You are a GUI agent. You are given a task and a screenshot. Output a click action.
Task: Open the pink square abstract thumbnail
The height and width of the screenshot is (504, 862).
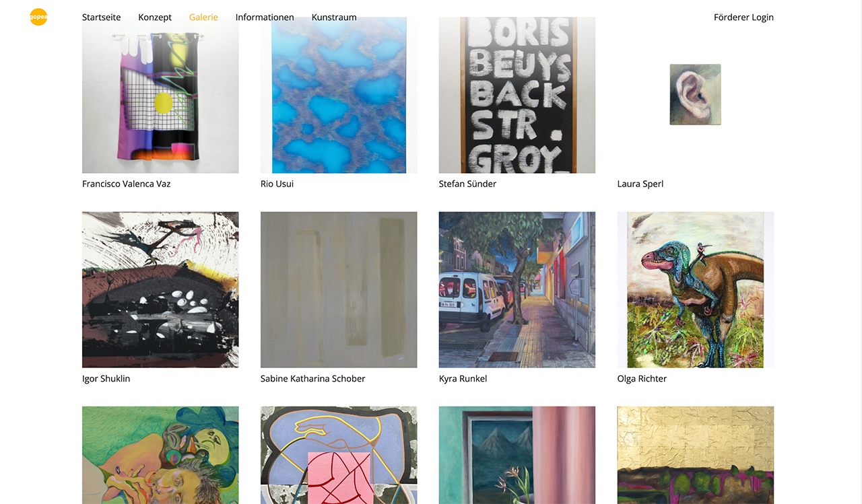tap(339, 455)
